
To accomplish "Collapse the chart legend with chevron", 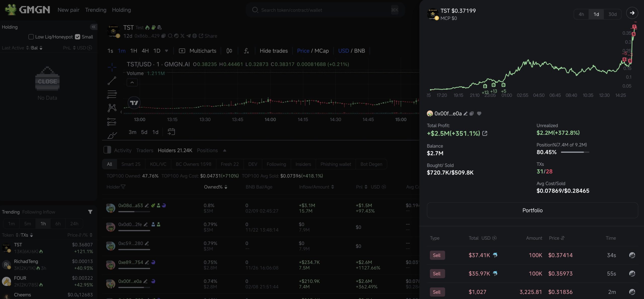I will (132, 82).
